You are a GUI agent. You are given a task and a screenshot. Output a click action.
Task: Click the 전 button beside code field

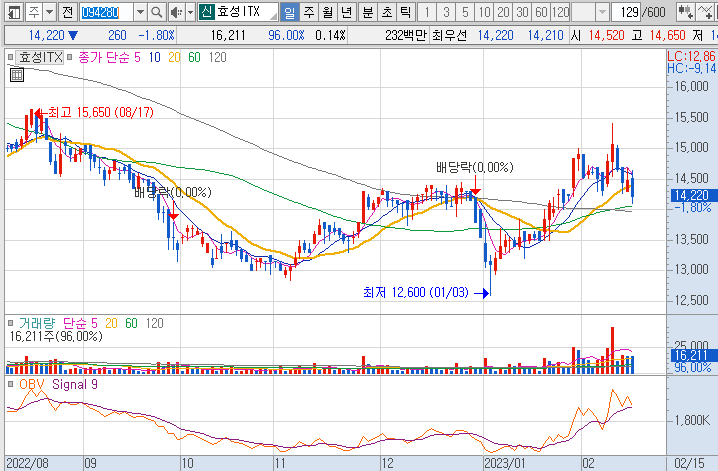click(68, 12)
